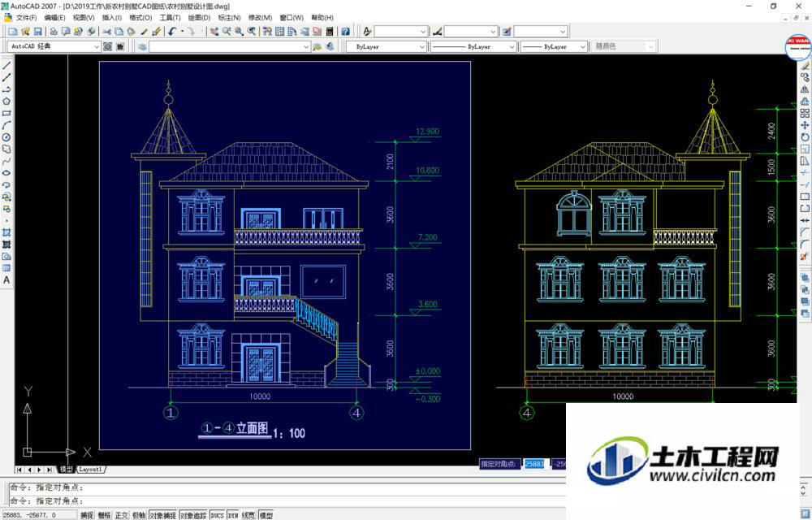Select the Line tool in Draw toolbar
The height and width of the screenshot is (520, 812).
coord(6,66)
